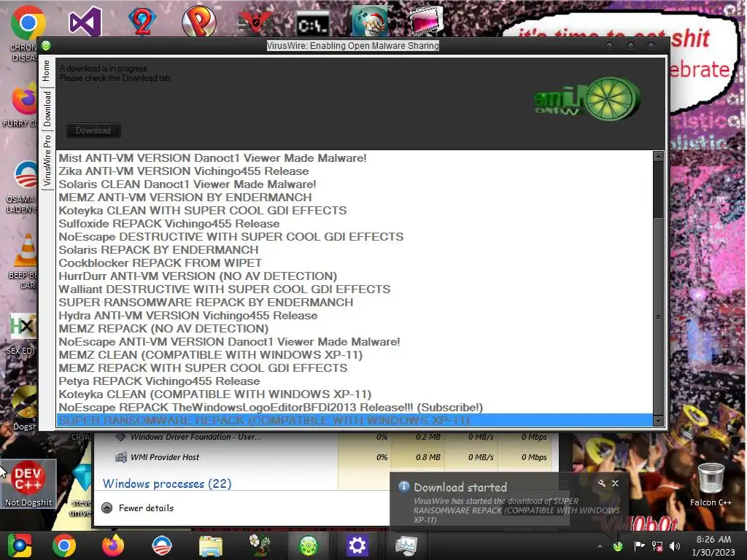Open notification options wrench icon
Screen dimensions: 747x560
point(602,483)
